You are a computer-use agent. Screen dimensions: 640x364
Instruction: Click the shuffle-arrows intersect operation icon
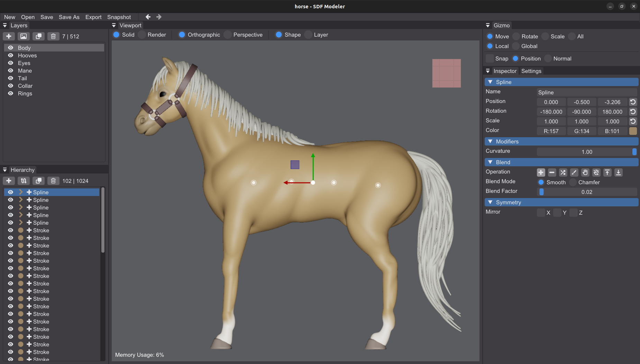pos(563,172)
